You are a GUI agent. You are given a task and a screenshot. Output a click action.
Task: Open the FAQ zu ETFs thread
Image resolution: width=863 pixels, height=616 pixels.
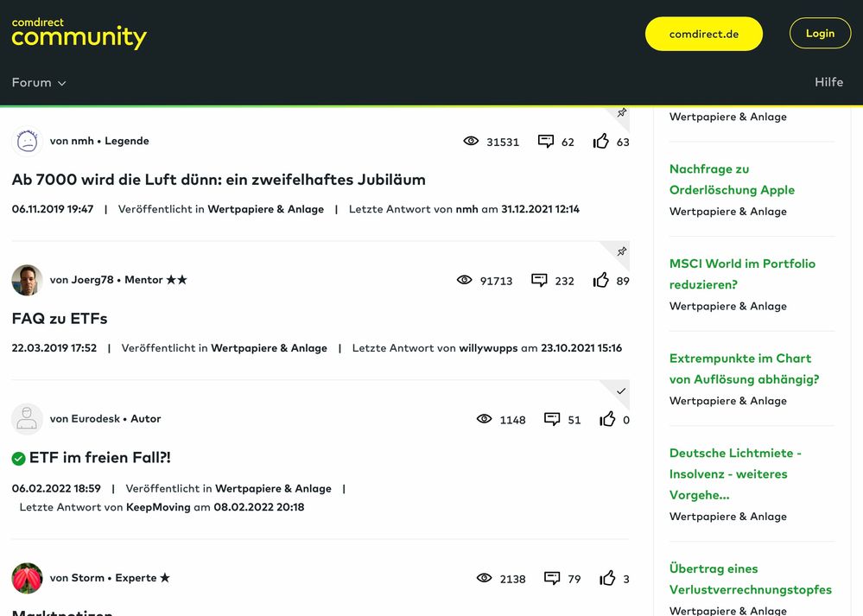click(60, 318)
